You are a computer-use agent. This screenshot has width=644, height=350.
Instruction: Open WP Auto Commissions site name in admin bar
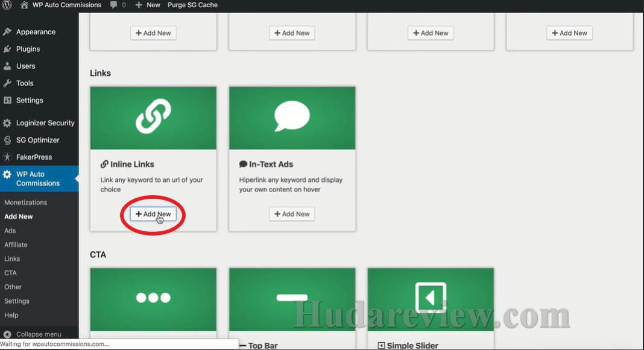(x=67, y=5)
